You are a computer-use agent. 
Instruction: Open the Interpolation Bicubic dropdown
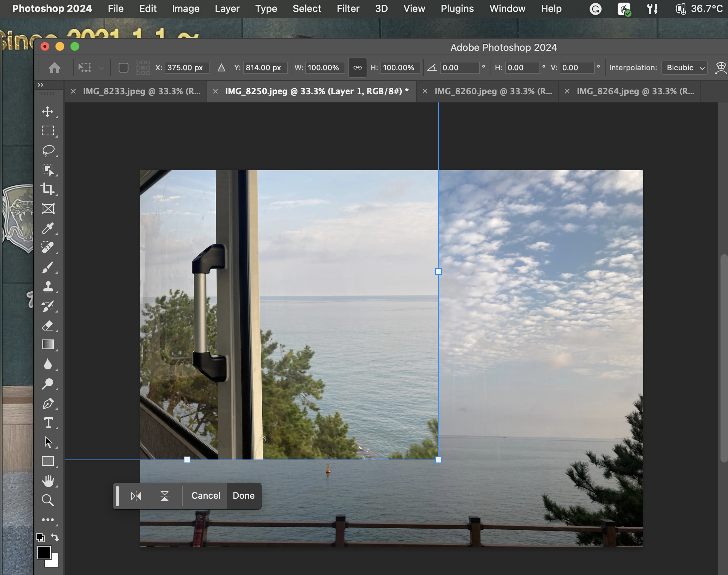[684, 68]
